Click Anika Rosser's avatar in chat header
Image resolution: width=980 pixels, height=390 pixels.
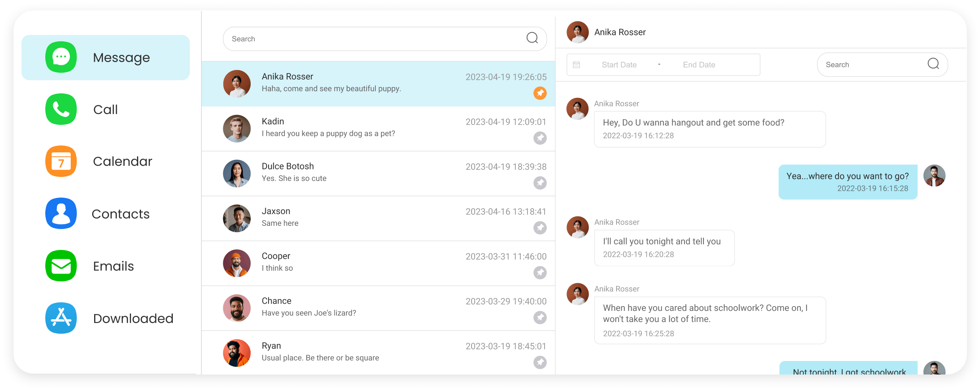(578, 32)
